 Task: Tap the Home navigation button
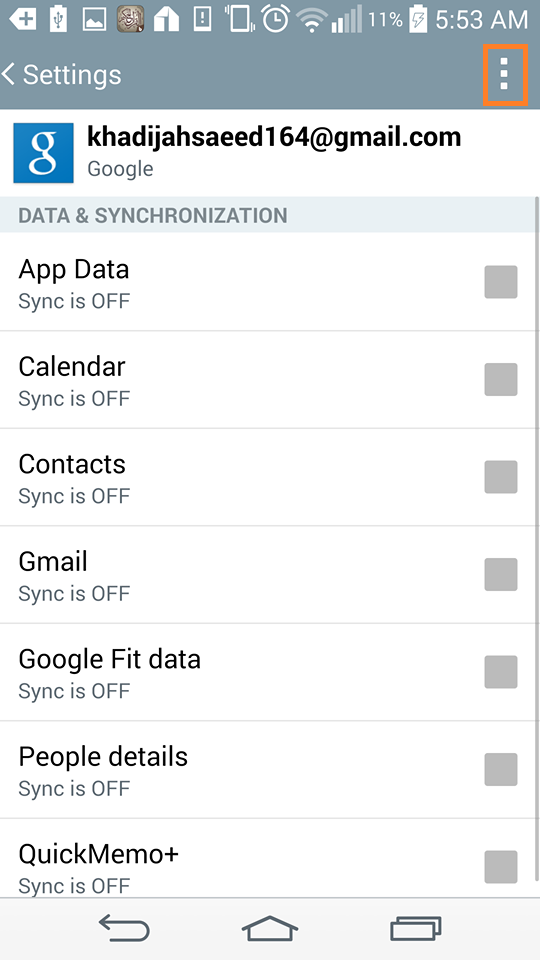270,928
